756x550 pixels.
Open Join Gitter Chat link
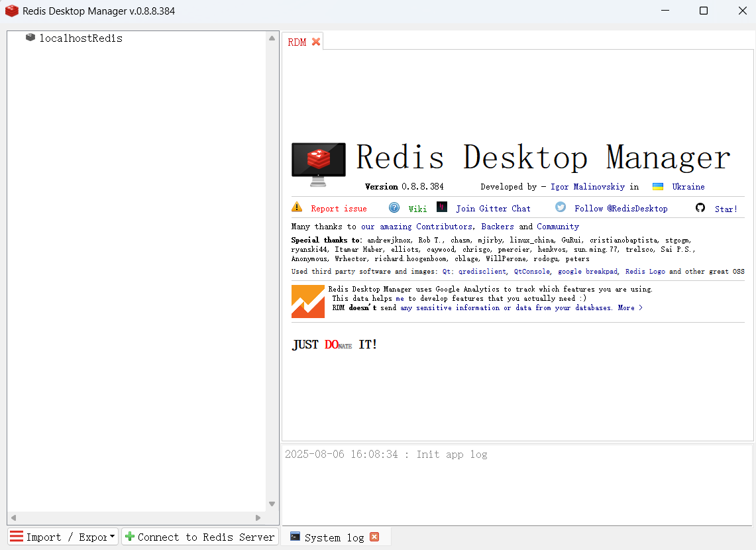(x=493, y=209)
